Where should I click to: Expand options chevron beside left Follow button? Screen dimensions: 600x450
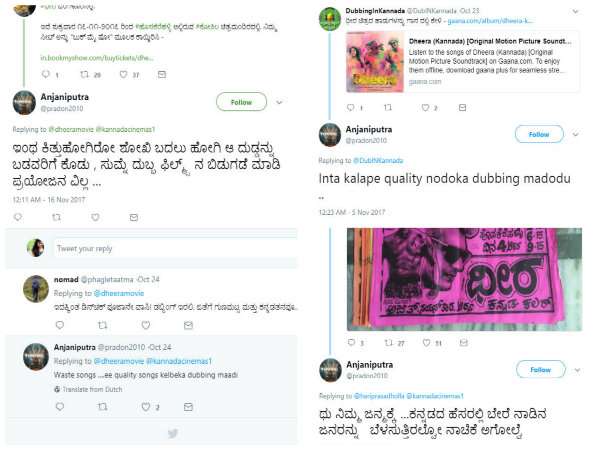coord(279,102)
